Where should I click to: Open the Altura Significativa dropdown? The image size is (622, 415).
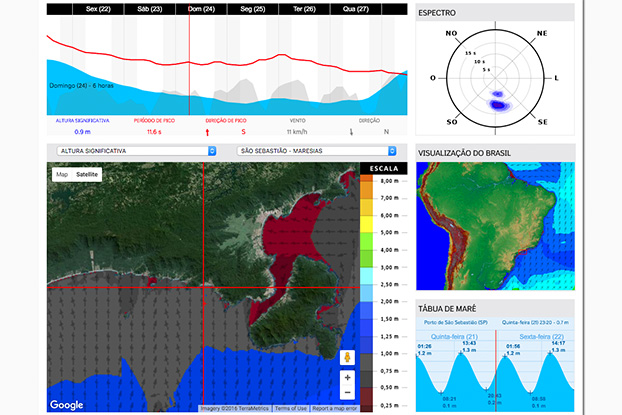pyautogui.click(x=136, y=151)
